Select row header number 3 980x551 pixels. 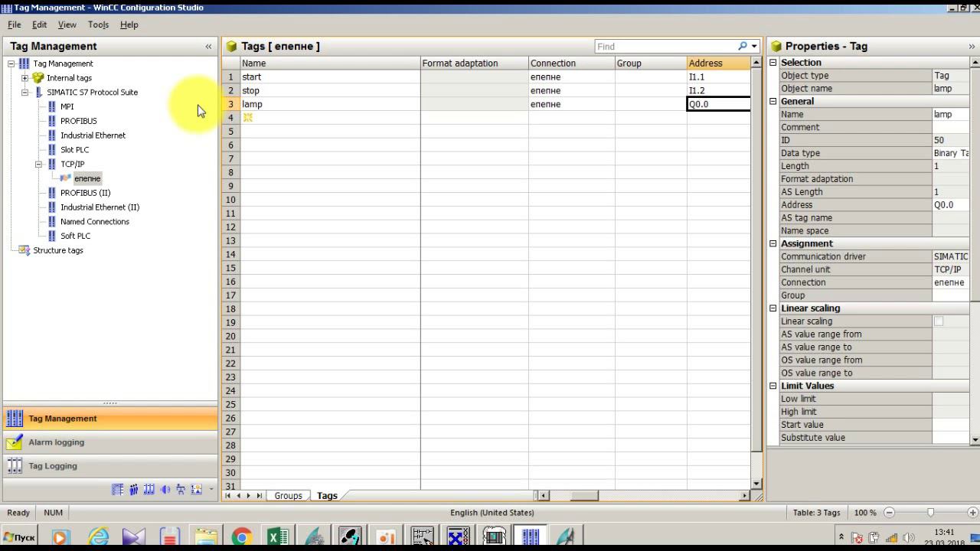pyautogui.click(x=230, y=104)
